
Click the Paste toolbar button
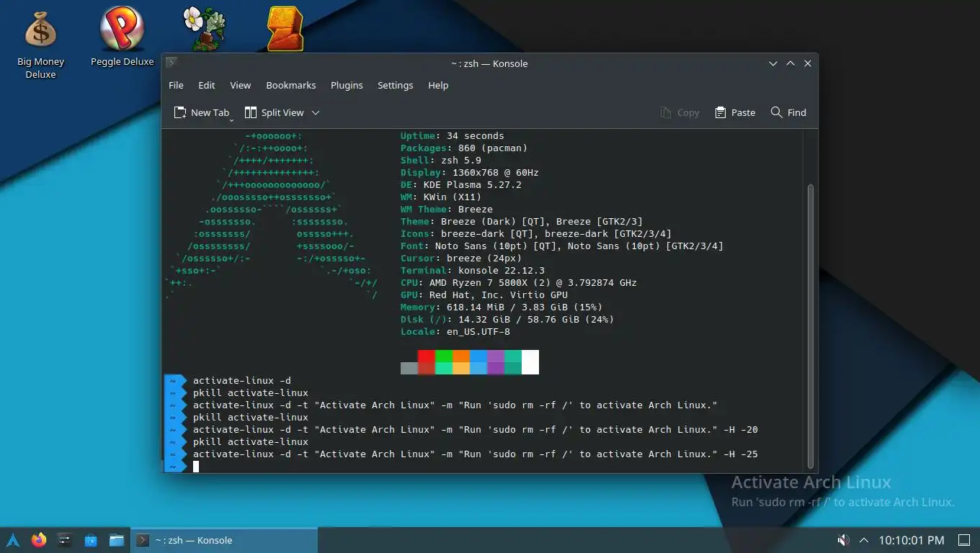[x=735, y=112]
